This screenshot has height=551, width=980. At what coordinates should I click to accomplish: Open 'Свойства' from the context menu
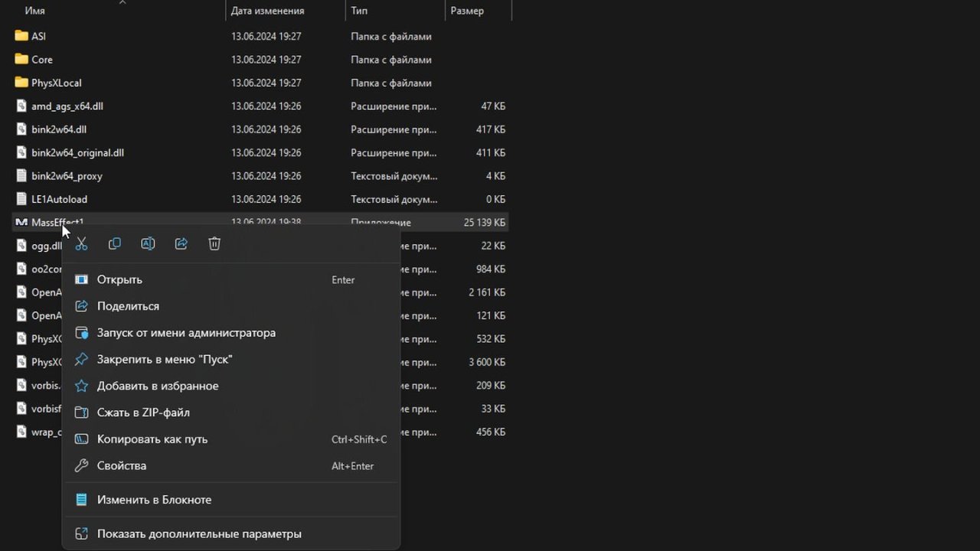(x=121, y=466)
